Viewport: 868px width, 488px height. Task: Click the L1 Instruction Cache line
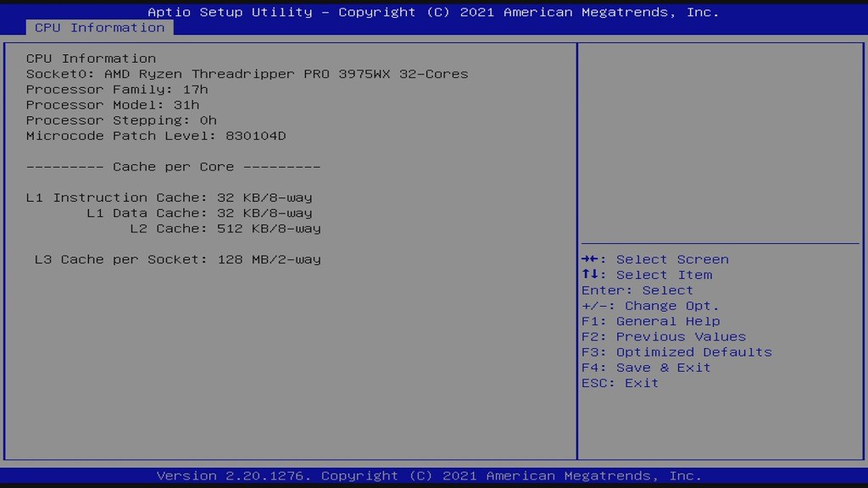tap(169, 197)
